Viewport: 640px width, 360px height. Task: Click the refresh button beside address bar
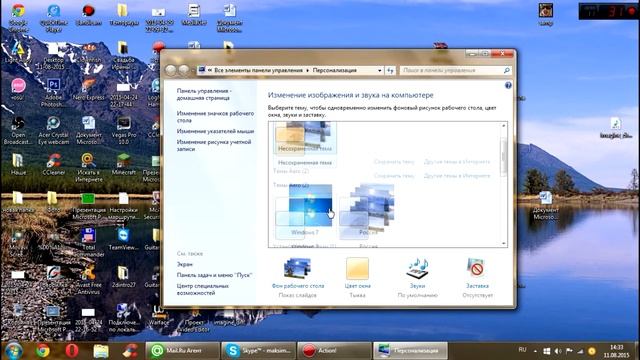click(x=390, y=71)
